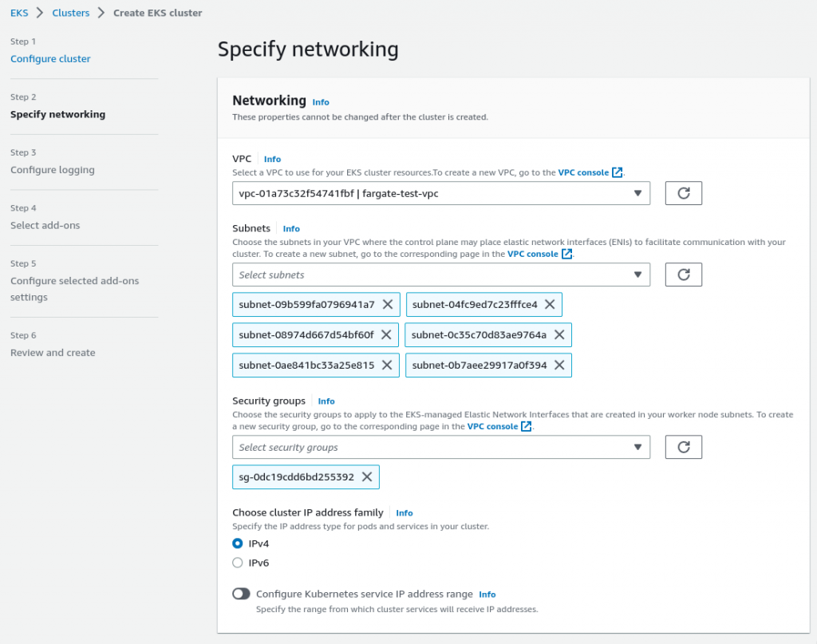
Task: Enable Configure Kubernetes service IP address range
Action: 241,594
